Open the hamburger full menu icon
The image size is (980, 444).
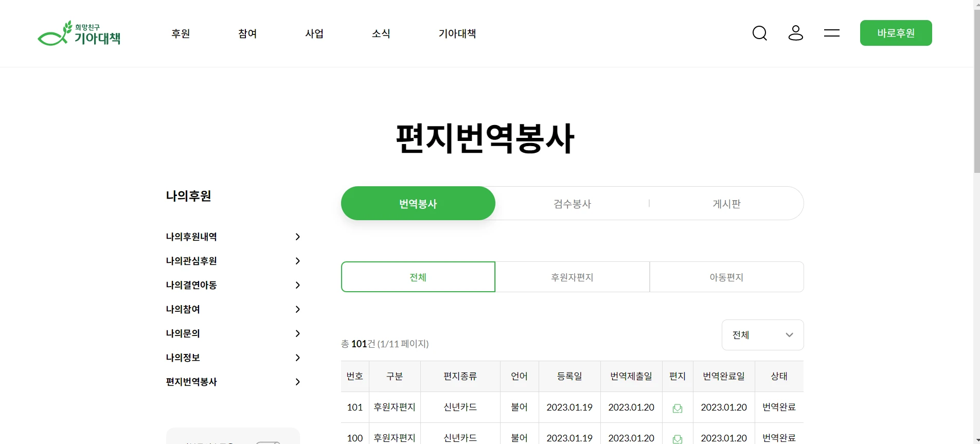pyautogui.click(x=832, y=33)
